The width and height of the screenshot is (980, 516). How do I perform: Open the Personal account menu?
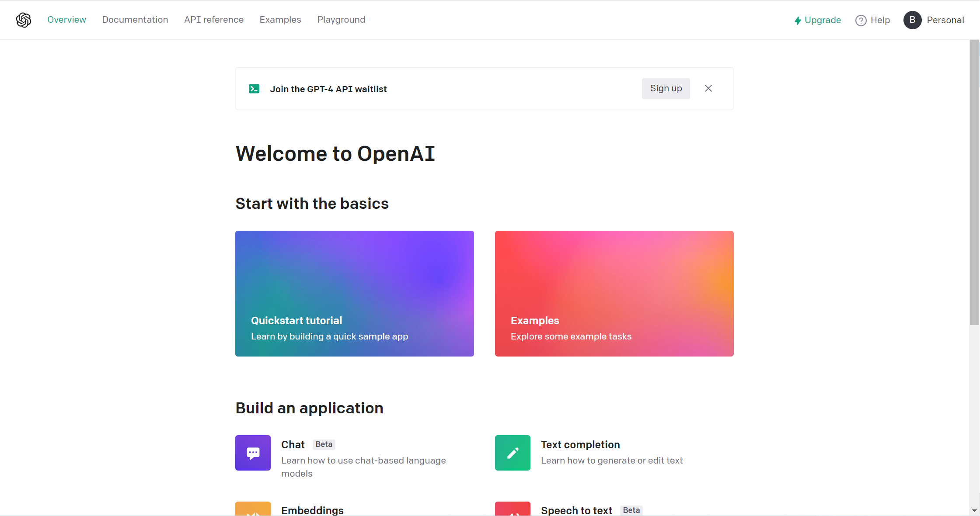click(x=945, y=20)
